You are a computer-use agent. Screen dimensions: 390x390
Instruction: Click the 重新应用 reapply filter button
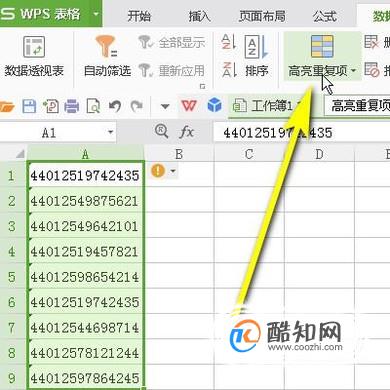(x=172, y=70)
